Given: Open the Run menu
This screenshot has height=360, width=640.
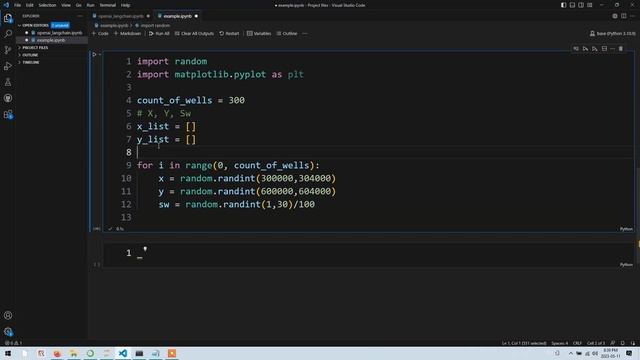Looking at the screenshot, I should coord(91,5).
